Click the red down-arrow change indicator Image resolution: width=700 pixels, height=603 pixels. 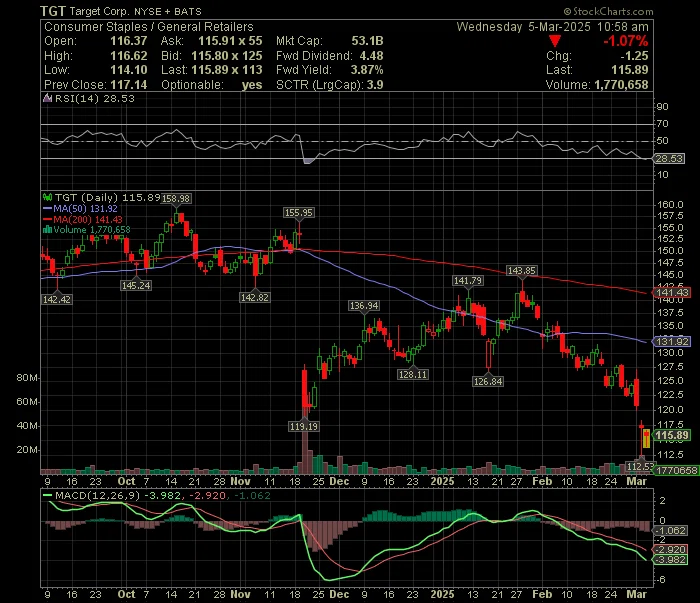click(x=555, y=42)
